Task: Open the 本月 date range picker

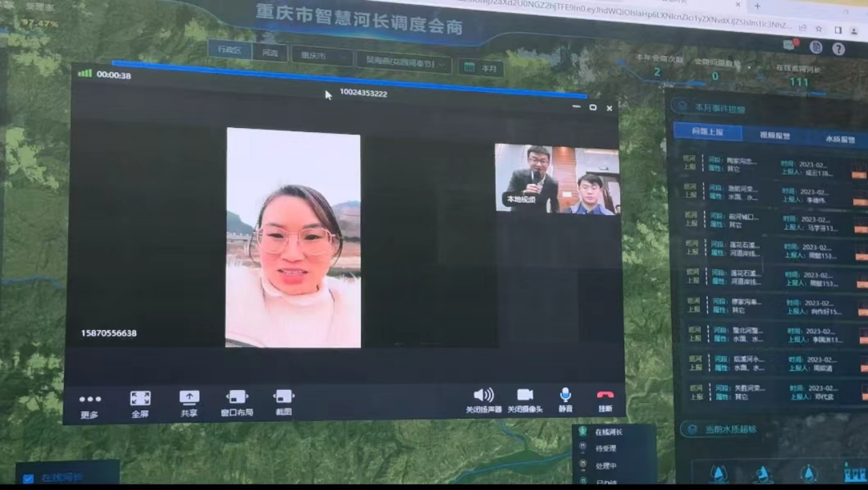Action: pos(481,68)
